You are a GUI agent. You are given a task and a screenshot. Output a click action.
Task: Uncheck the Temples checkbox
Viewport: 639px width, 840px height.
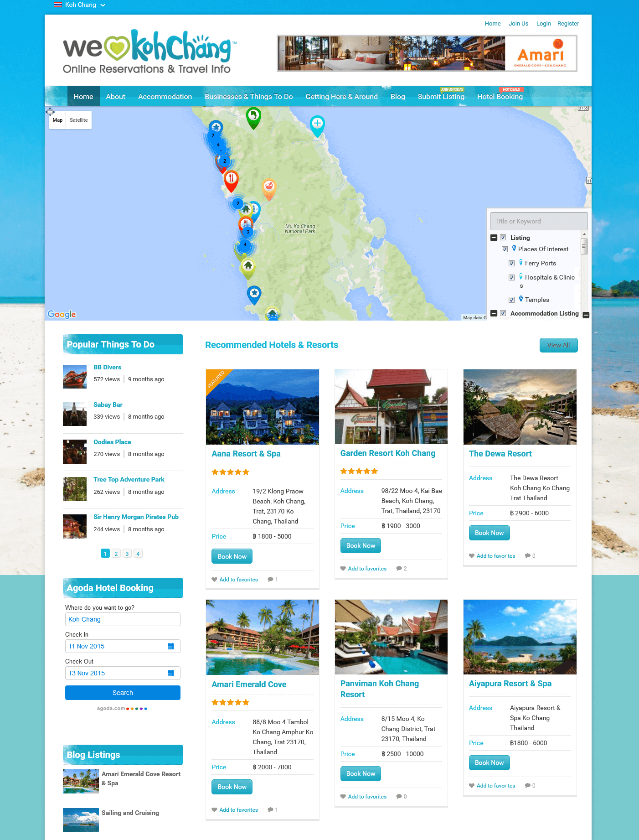tap(511, 300)
